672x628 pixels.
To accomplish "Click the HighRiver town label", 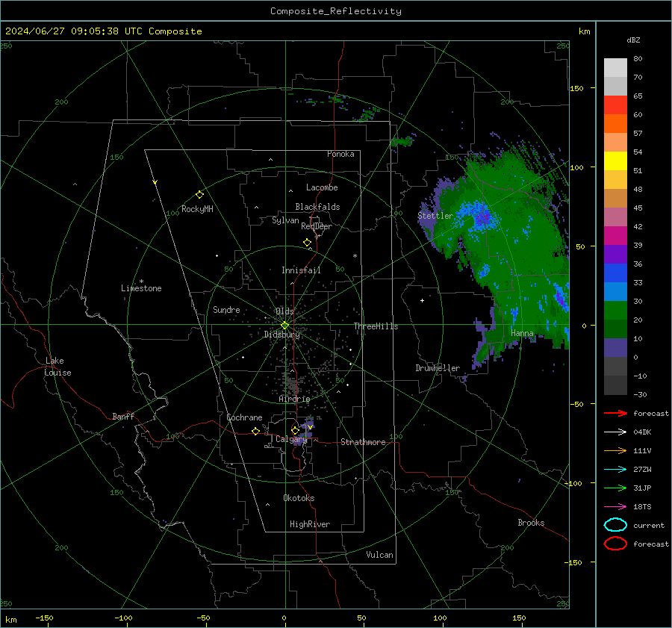I will [x=310, y=524].
